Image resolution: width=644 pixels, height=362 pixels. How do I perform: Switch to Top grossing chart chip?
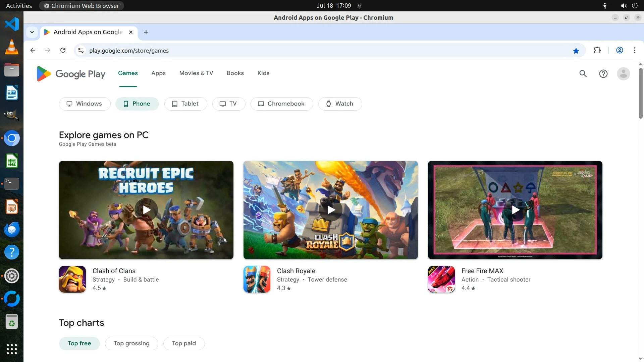tap(131, 343)
